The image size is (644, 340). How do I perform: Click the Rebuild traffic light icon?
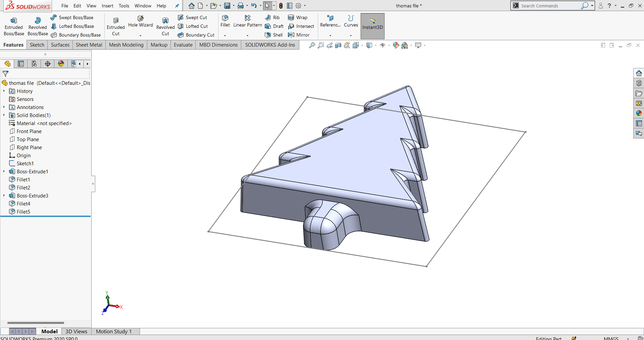pos(281,6)
